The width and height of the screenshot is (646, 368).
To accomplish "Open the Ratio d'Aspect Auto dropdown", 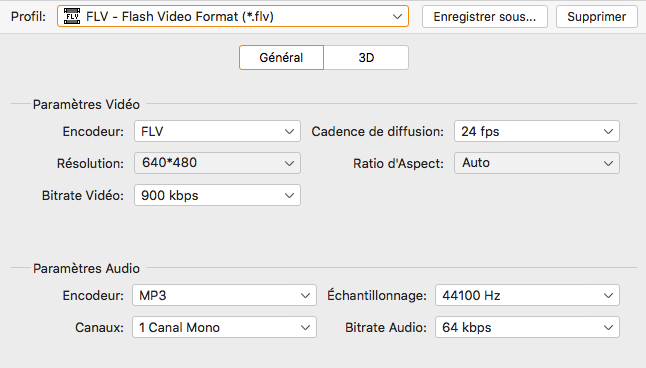I will [x=537, y=163].
